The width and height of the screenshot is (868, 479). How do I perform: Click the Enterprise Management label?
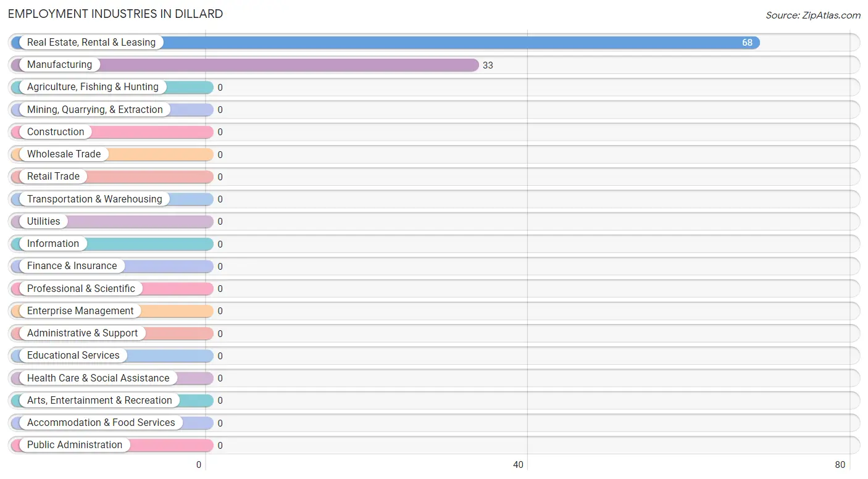pyautogui.click(x=80, y=311)
